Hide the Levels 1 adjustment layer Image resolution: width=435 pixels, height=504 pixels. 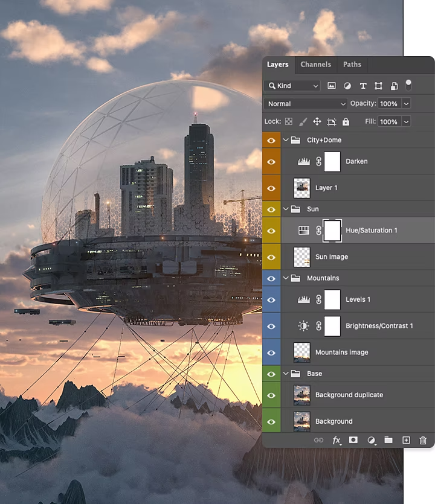271,299
